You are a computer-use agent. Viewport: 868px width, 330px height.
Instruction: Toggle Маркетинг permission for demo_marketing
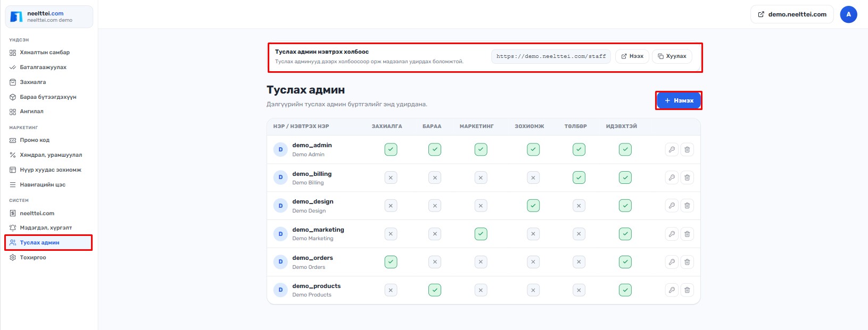(481, 234)
